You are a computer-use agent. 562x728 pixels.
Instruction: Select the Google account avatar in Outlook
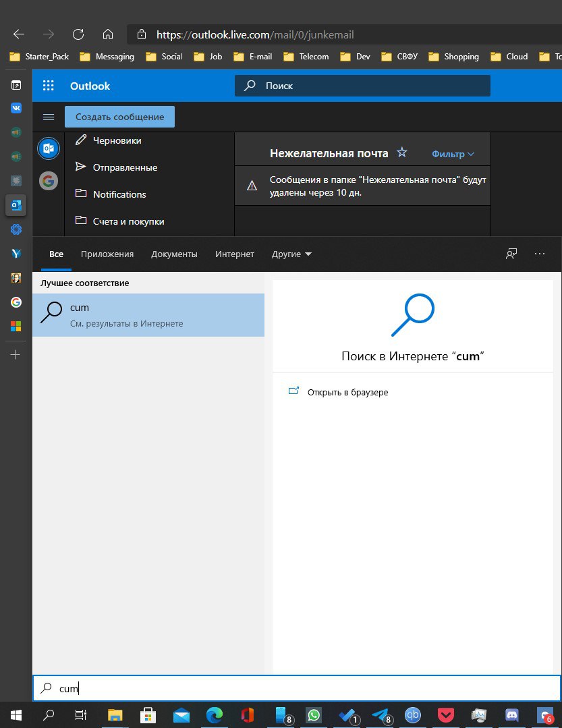click(49, 181)
